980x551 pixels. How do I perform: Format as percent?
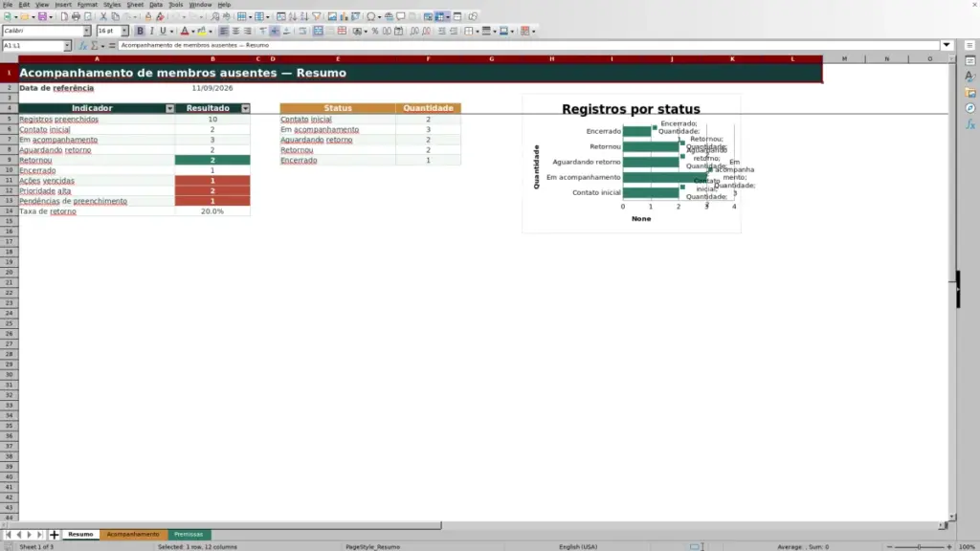tap(375, 31)
